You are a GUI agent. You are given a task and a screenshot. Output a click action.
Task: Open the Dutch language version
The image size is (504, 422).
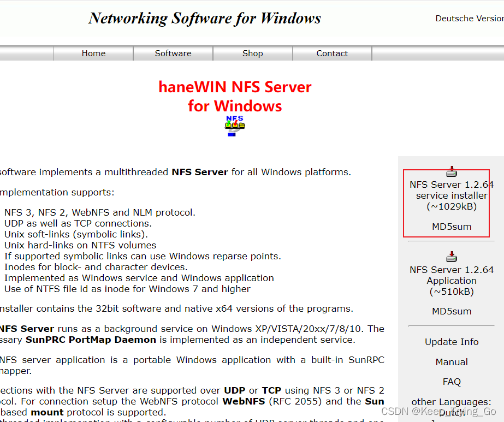point(451,413)
